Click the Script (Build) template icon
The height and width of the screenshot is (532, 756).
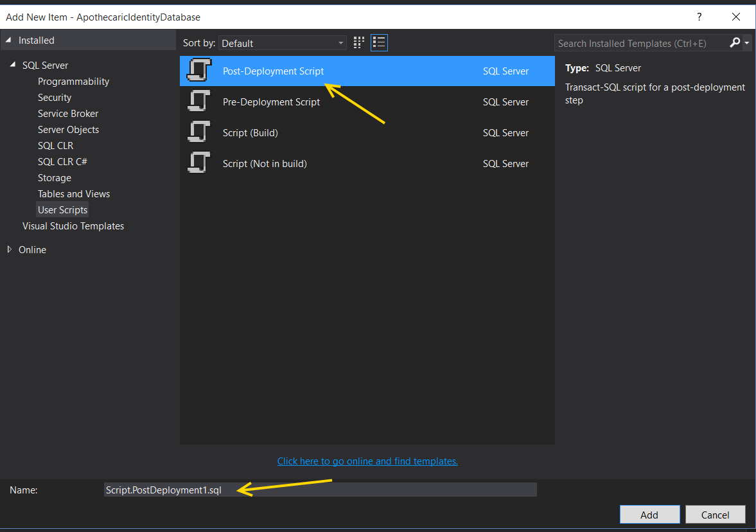pyautogui.click(x=199, y=132)
